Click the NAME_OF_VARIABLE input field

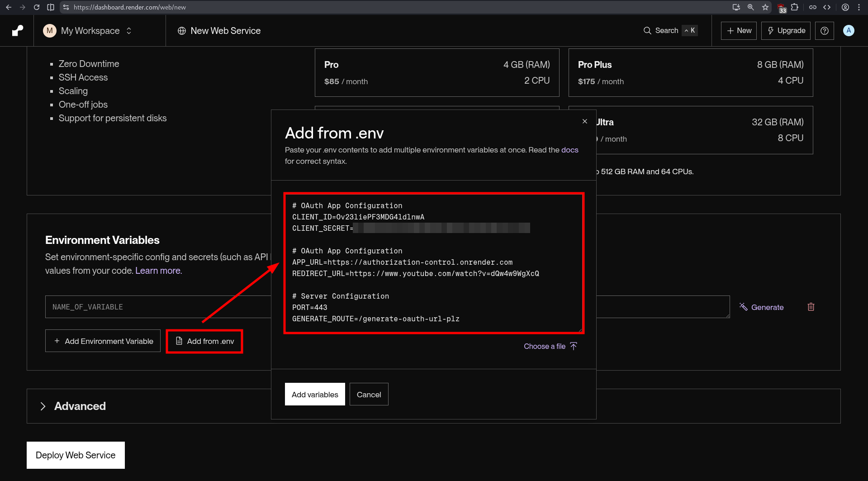[136, 307]
